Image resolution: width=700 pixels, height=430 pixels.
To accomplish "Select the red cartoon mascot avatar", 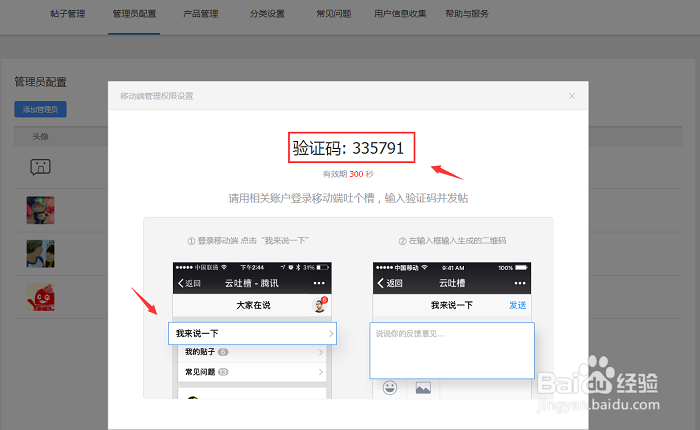I will (41, 297).
